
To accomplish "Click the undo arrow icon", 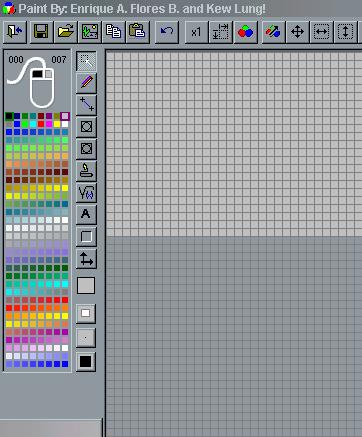I will pos(167,32).
